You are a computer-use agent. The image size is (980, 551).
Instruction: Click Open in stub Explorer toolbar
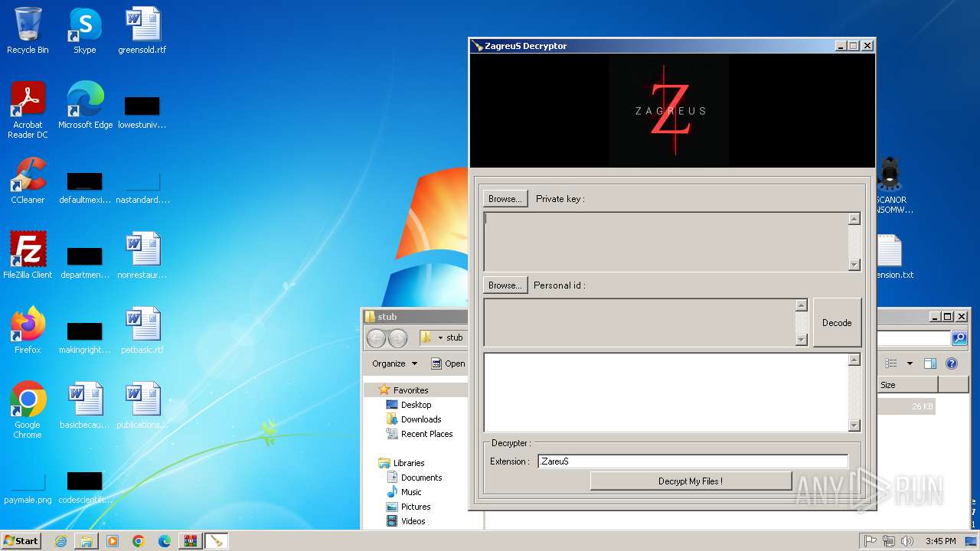[449, 364]
